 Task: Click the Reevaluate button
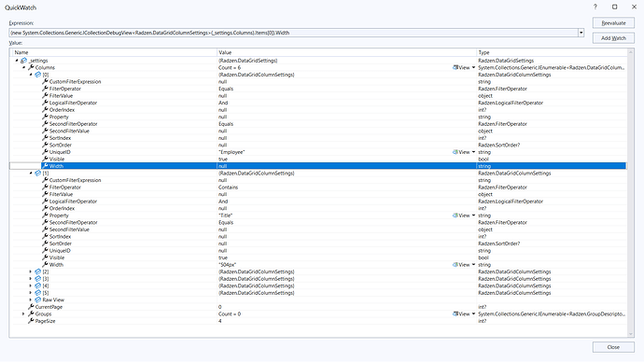(613, 23)
